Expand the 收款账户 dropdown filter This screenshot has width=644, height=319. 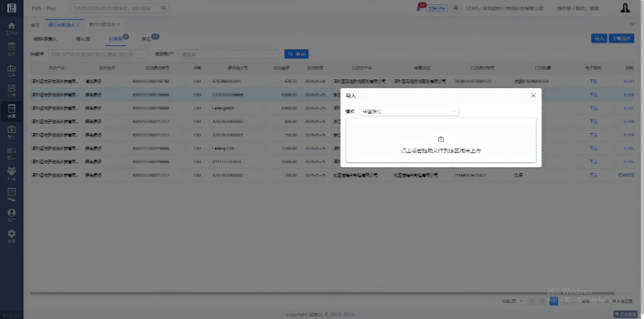pos(228,54)
